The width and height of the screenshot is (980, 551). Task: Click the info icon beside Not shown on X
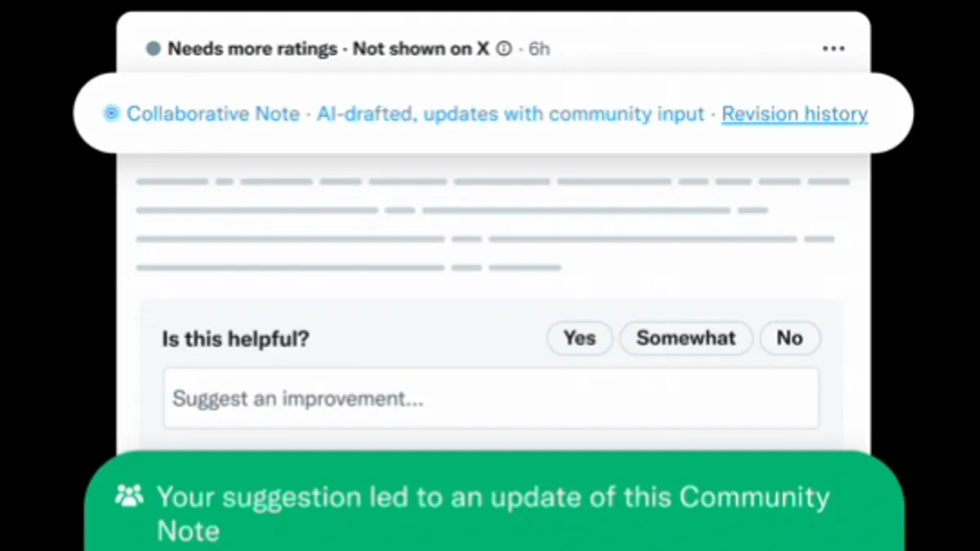[x=504, y=49]
